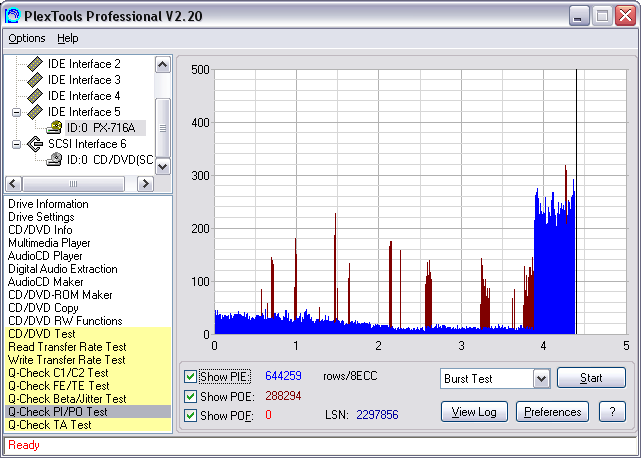Image resolution: width=641 pixels, height=458 pixels.
Task: Select IDE Interface 2 tree item
Action: pos(84,64)
